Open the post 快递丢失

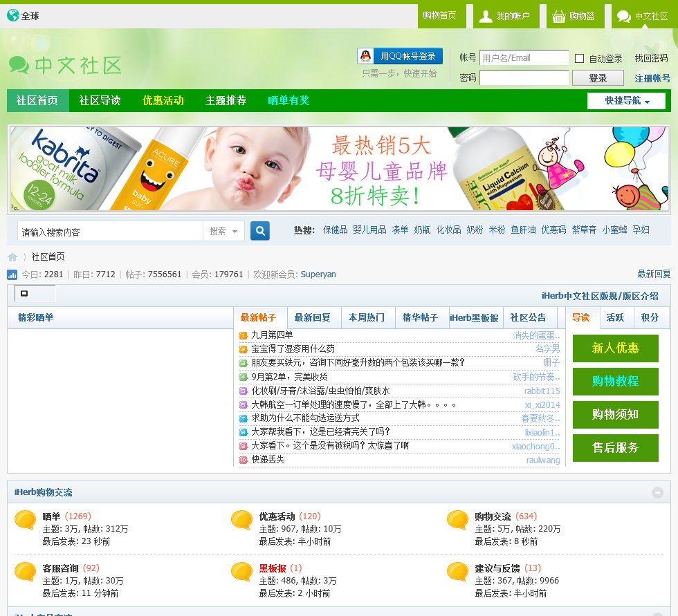coord(268,459)
